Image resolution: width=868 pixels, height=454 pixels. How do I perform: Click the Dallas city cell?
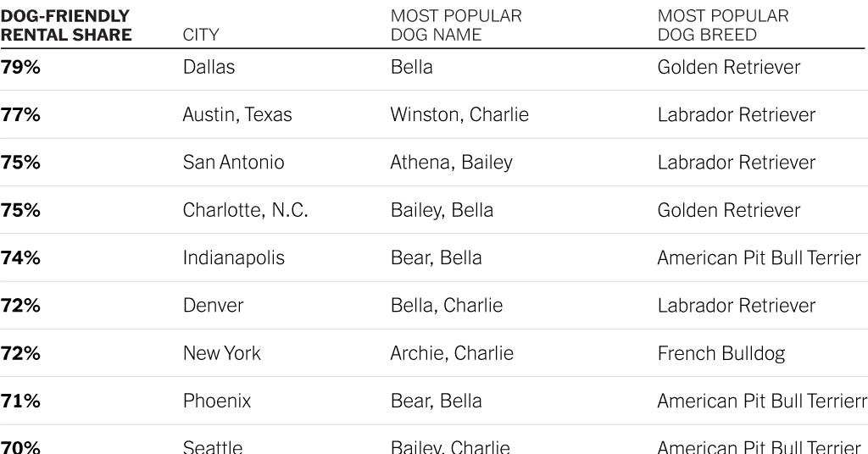click(x=209, y=67)
